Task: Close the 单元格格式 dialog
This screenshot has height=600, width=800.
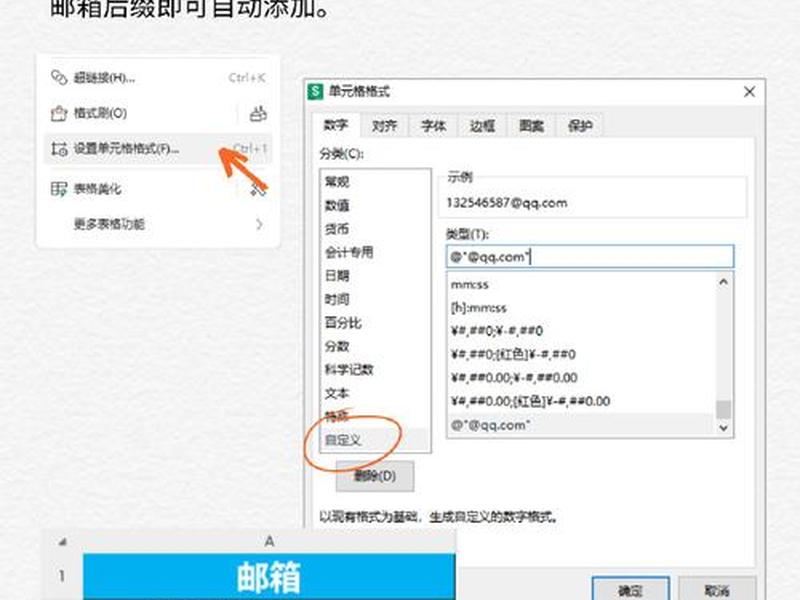Action: (x=749, y=92)
